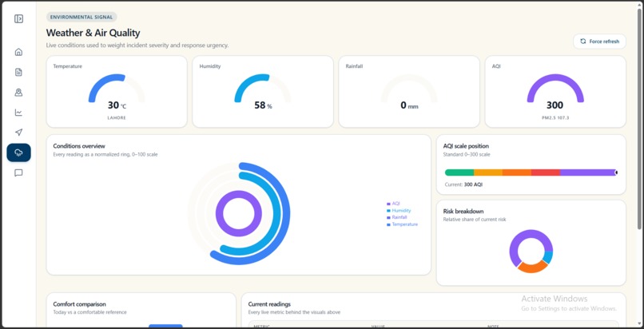This screenshot has width=644, height=329.
Task: Open the document reports icon in the sidebar
Action: 18,72
